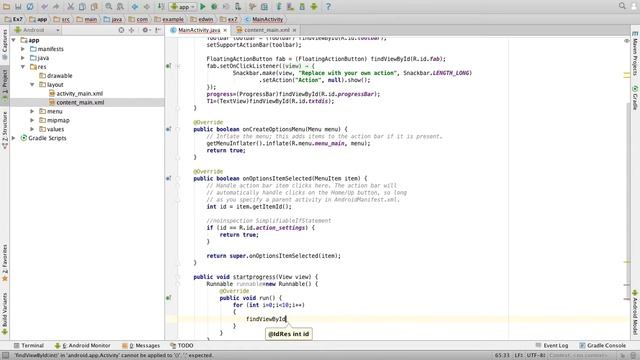Redo the last undone edit
640x360 pixels.
[56, 7]
